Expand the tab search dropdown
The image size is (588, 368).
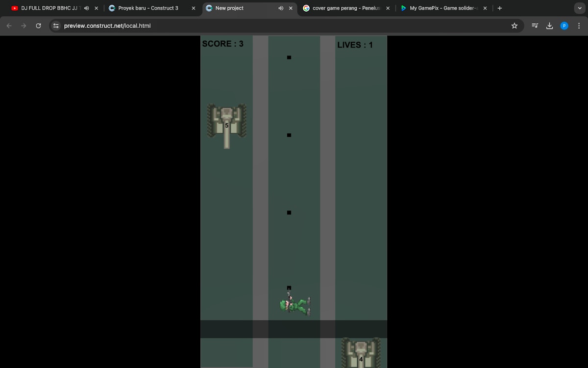[580, 8]
